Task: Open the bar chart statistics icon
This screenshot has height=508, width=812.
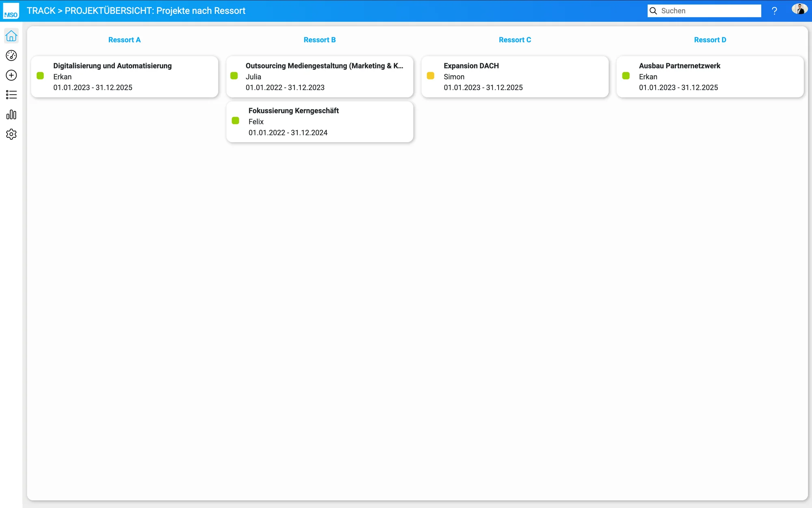Action: [11, 115]
